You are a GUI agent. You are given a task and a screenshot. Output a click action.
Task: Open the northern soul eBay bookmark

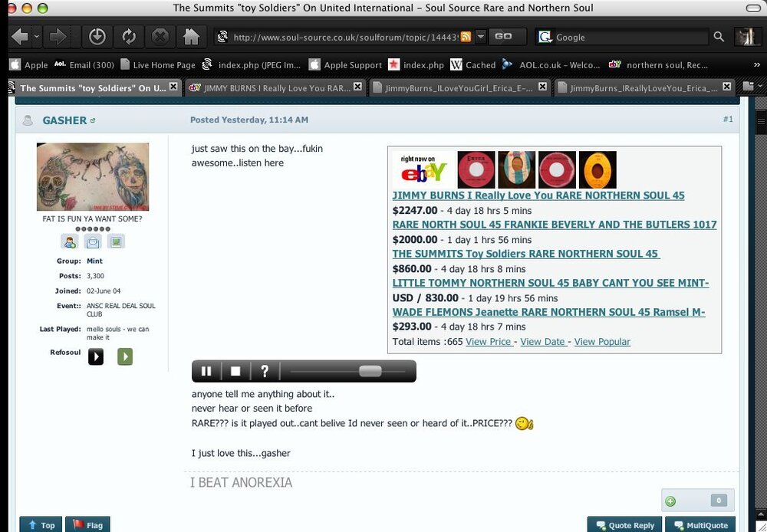[x=658, y=65]
